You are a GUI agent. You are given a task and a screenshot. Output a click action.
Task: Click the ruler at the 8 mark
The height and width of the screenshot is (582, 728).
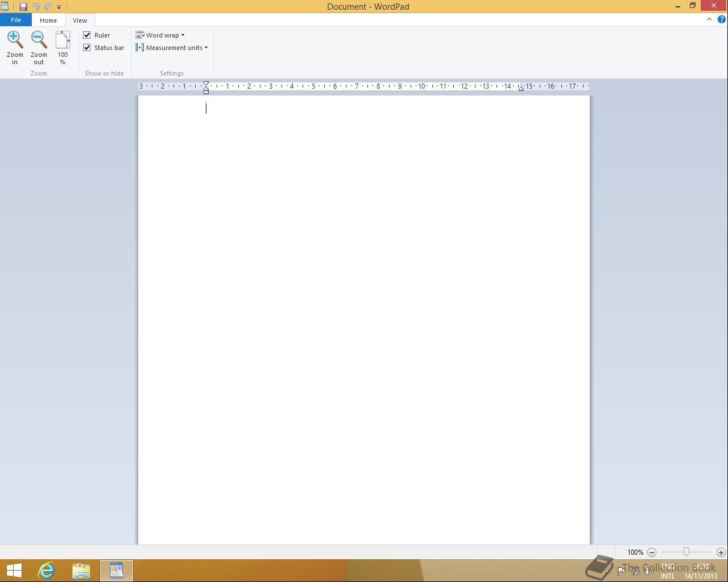click(378, 86)
